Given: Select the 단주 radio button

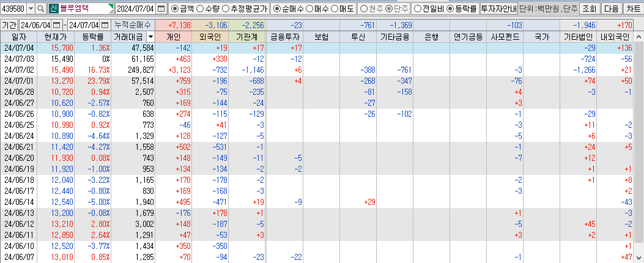Looking at the screenshot, I should coord(388,8).
